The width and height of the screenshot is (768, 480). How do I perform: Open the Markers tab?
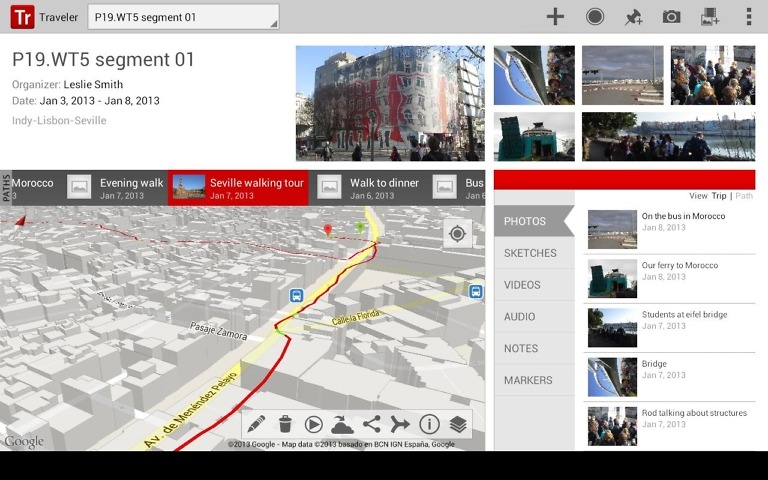[528, 380]
